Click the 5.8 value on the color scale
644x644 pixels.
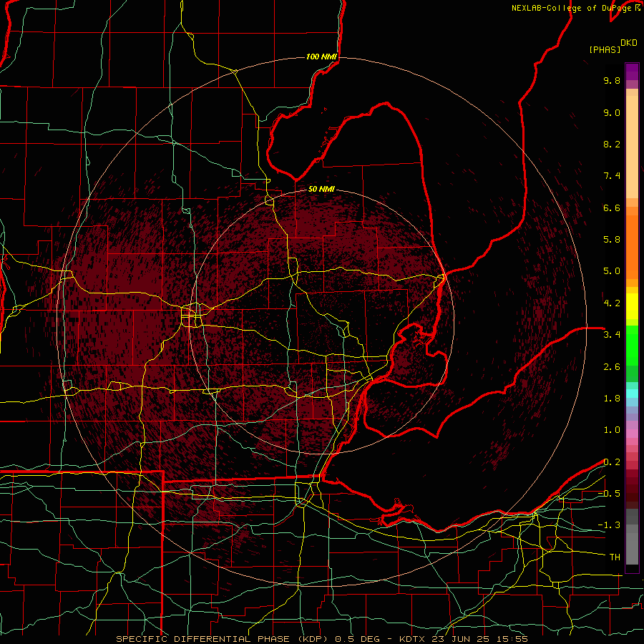click(x=612, y=240)
